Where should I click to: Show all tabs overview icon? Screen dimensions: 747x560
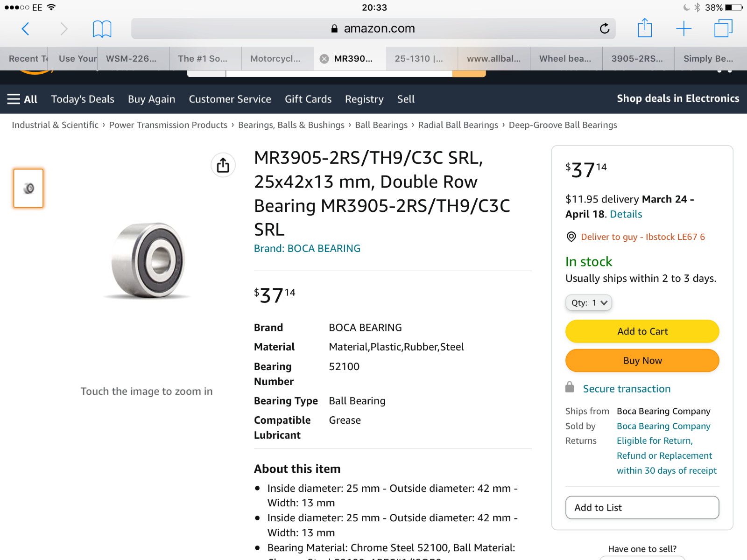tap(723, 28)
